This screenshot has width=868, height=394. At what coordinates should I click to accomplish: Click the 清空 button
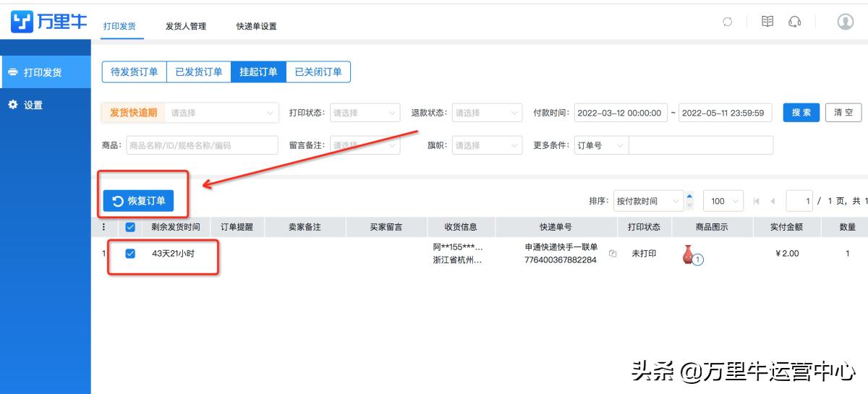pos(843,113)
